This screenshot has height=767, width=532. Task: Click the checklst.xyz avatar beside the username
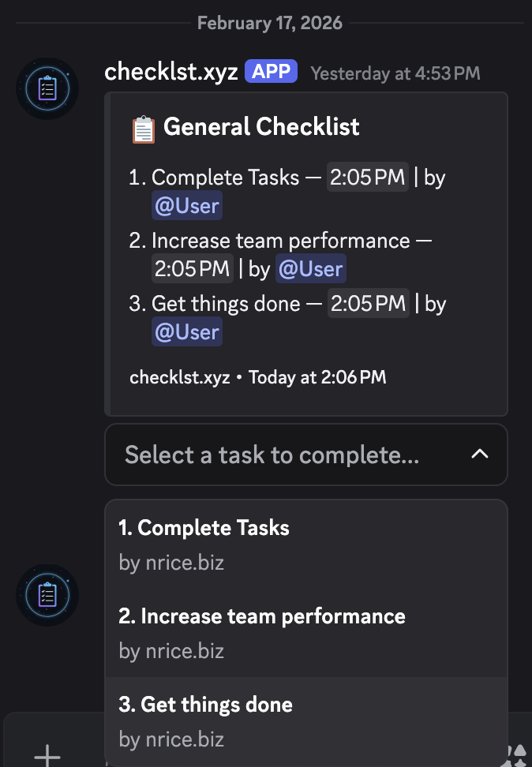[x=47, y=88]
